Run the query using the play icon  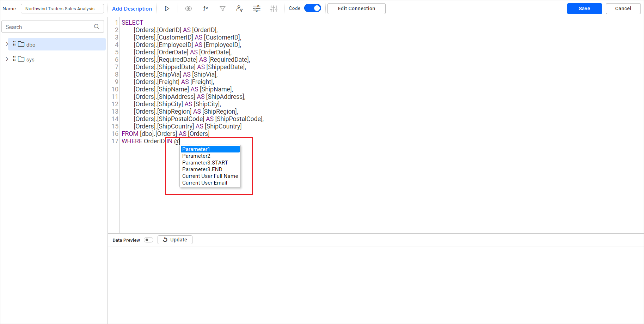tap(167, 8)
